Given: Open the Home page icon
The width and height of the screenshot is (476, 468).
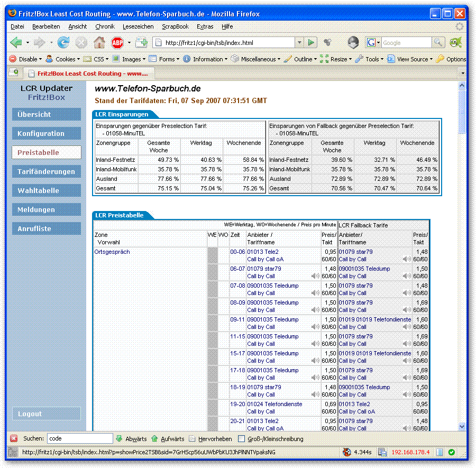Looking at the screenshot, I should pyautogui.click(x=99, y=42).
